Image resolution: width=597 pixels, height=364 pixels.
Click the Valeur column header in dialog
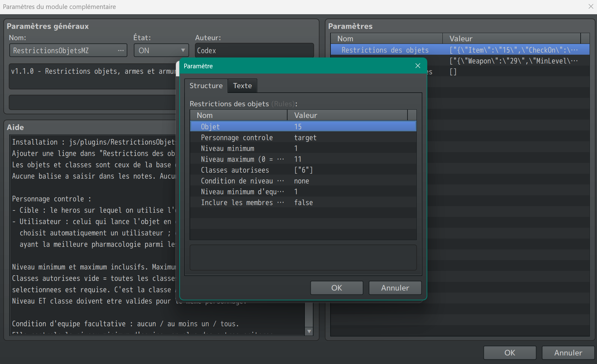click(x=348, y=115)
